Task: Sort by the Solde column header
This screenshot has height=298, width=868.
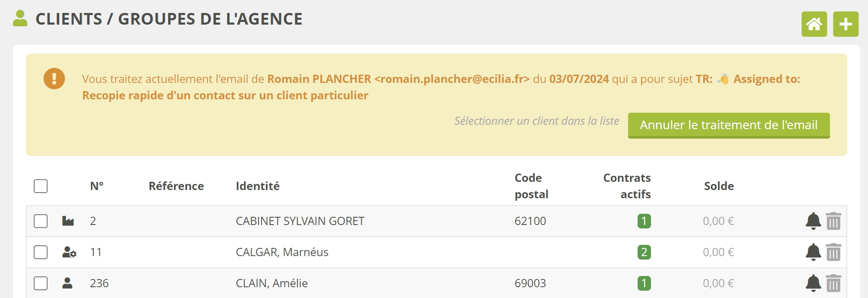Action: click(x=719, y=186)
